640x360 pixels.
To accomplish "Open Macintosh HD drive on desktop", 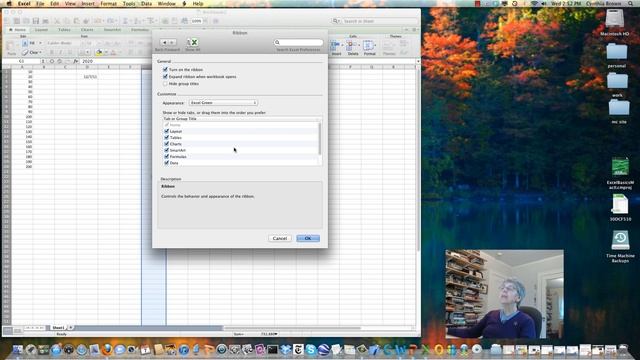I will (615, 19).
